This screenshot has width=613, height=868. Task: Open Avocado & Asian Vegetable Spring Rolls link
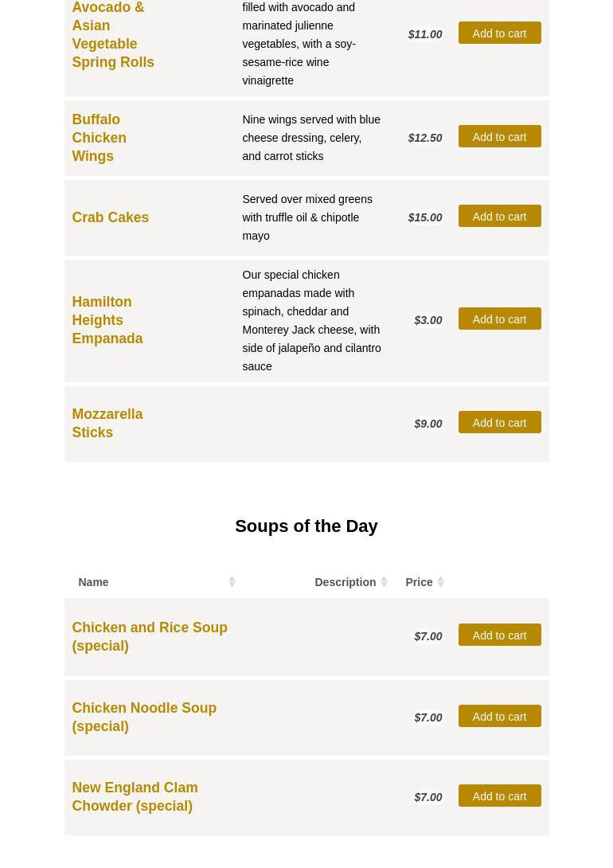click(112, 34)
